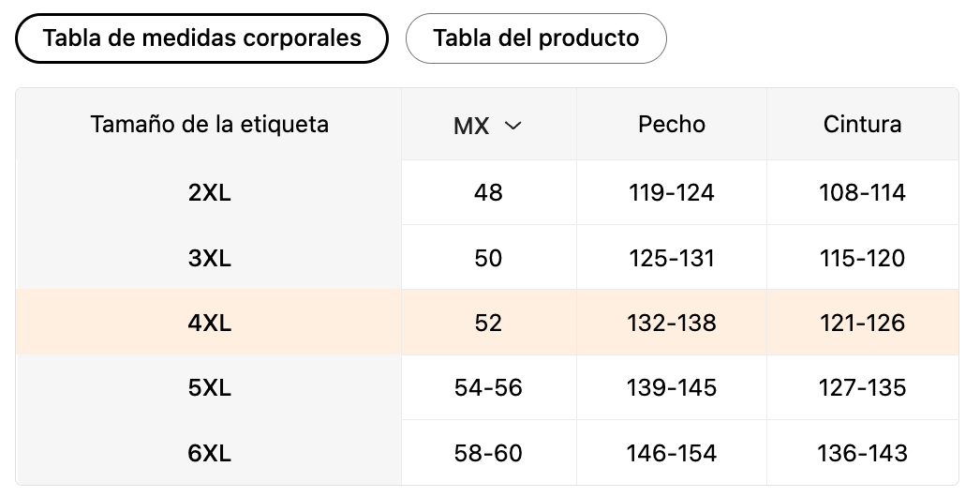
Task: Click the Tamaño de la etiqueta header
Action: pos(209,124)
